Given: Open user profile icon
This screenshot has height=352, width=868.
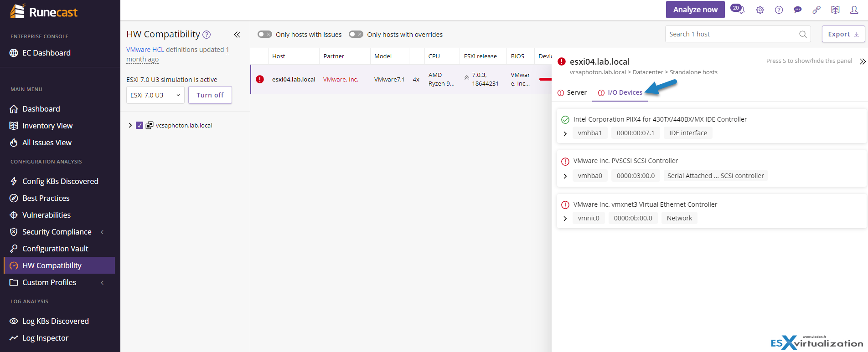Looking at the screenshot, I should click(854, 10).
